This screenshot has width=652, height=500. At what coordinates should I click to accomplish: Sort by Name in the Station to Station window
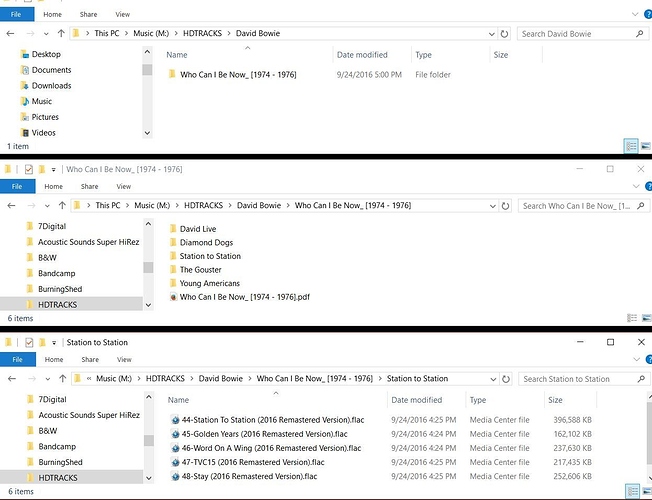(x=178, y=400)
